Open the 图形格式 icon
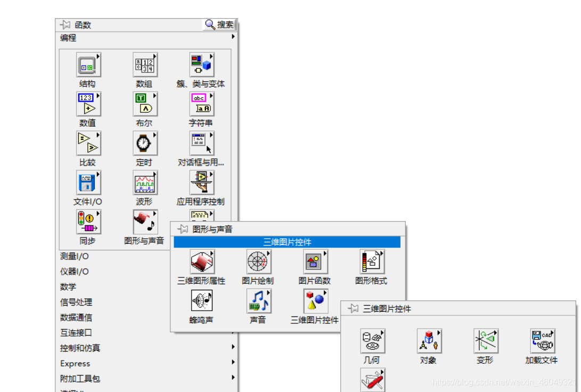 click(x=372, y=262)
